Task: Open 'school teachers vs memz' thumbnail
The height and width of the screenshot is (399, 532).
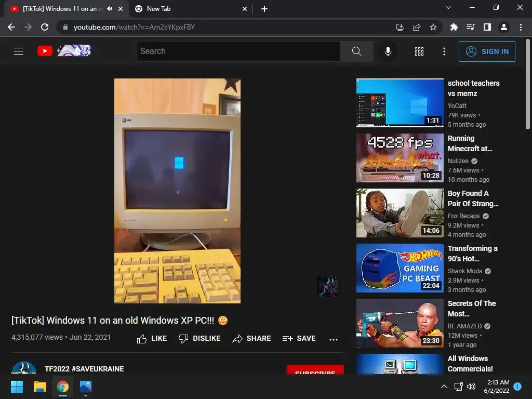Action: coord(400,103)
